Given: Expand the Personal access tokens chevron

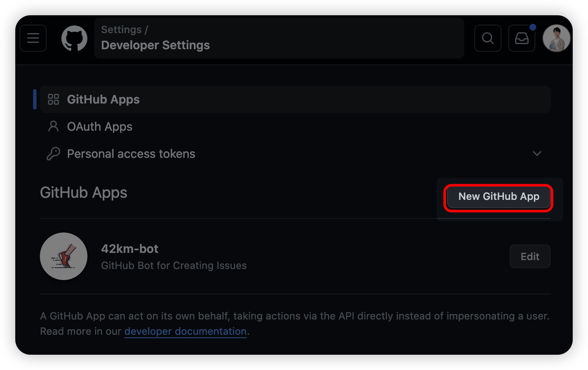Looking at the screenshot, I should pyautogui.click(x=537, y=154).
